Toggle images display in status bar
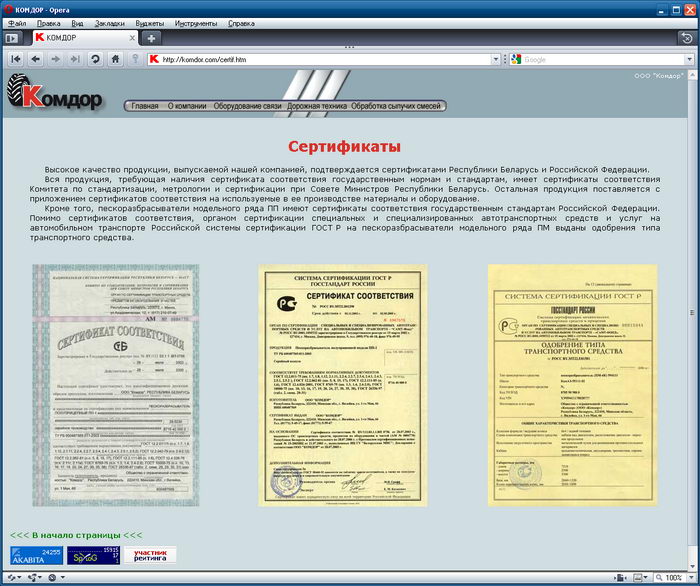The height and width of the screenshot is (586, 700). (638, 578)
